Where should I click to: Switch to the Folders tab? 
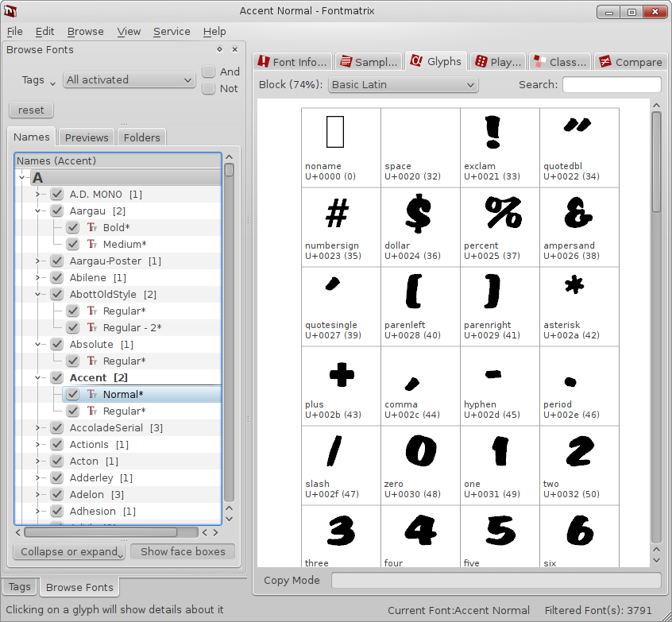(142, 137)
